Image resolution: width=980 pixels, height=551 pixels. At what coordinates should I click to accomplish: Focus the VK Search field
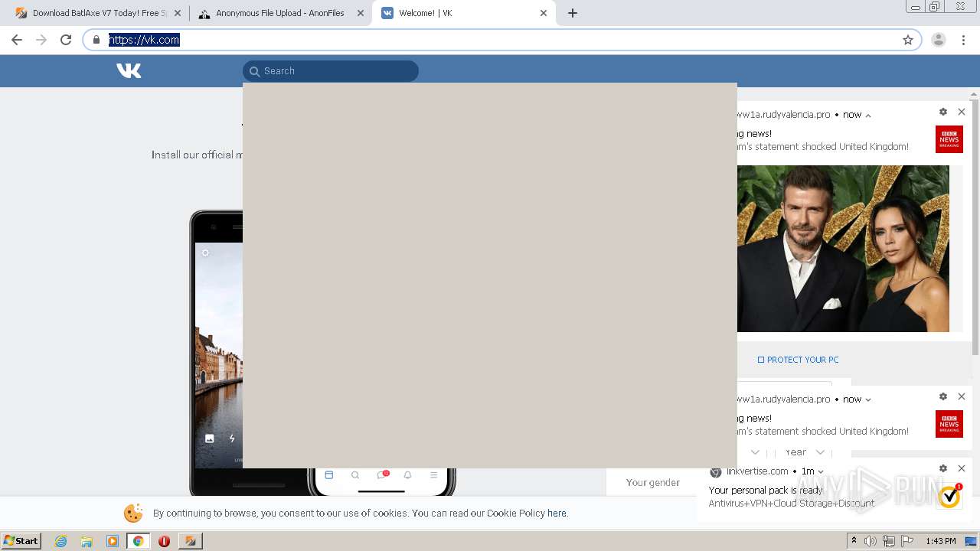point(331,71)
